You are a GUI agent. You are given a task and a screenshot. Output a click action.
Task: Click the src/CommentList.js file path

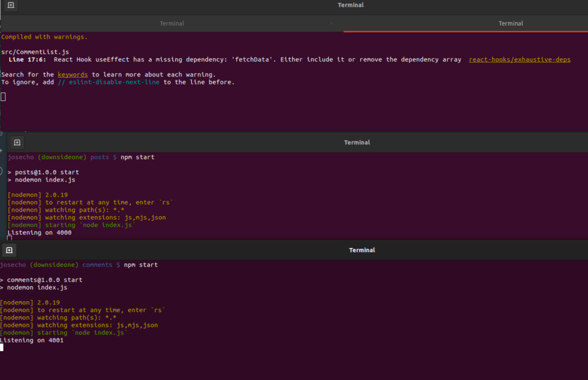click(35, 52)
